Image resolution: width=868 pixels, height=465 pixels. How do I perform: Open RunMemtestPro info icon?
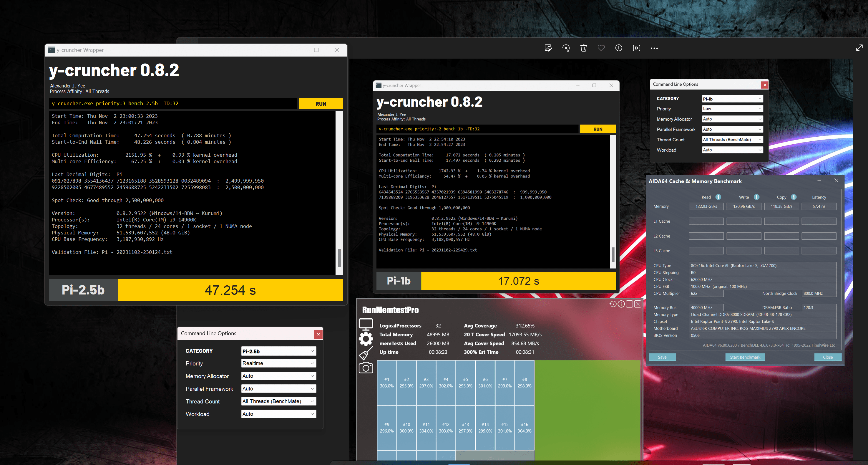621,304
